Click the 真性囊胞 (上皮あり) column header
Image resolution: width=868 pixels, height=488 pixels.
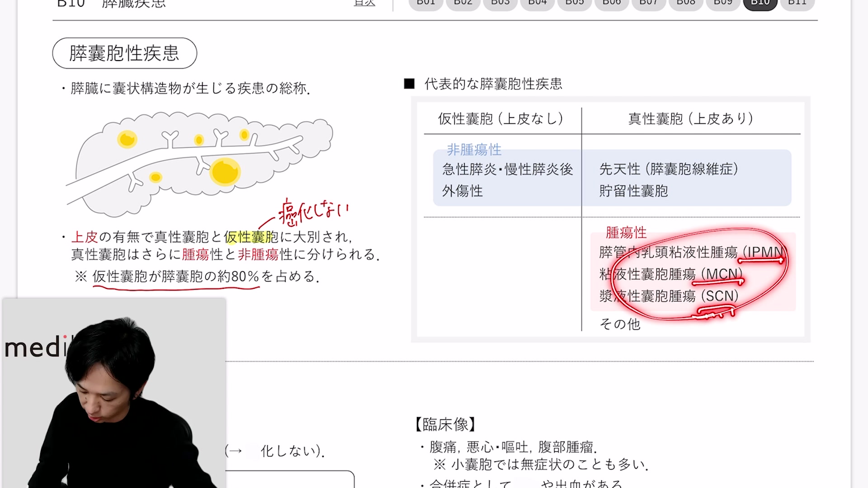coord(690,119)
